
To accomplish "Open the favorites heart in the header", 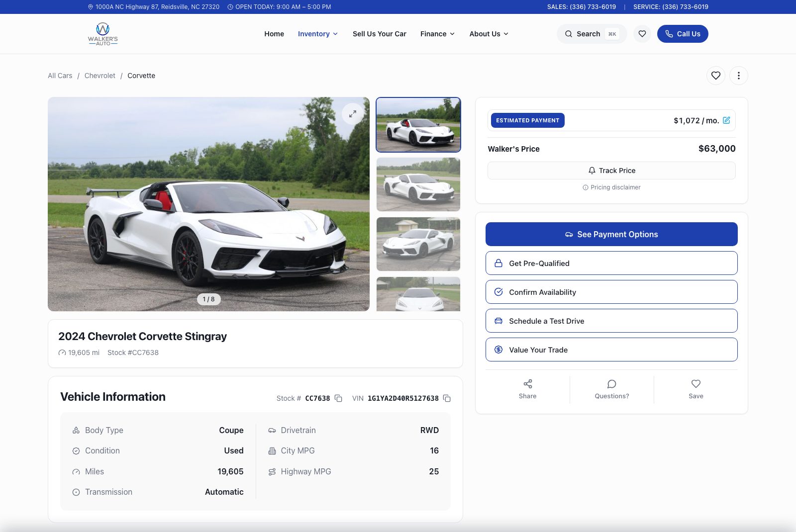I will click(642, 34).
